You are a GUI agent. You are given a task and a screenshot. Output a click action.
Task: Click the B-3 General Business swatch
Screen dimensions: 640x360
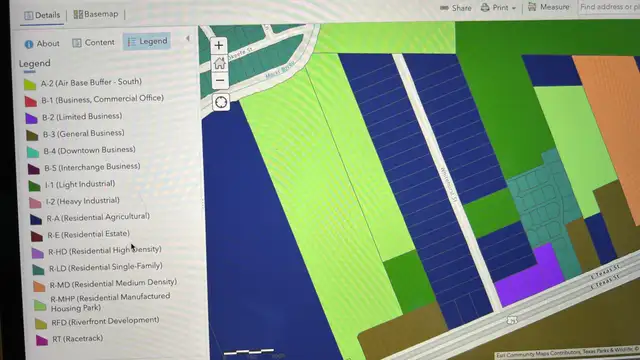[x=32, y=136]
